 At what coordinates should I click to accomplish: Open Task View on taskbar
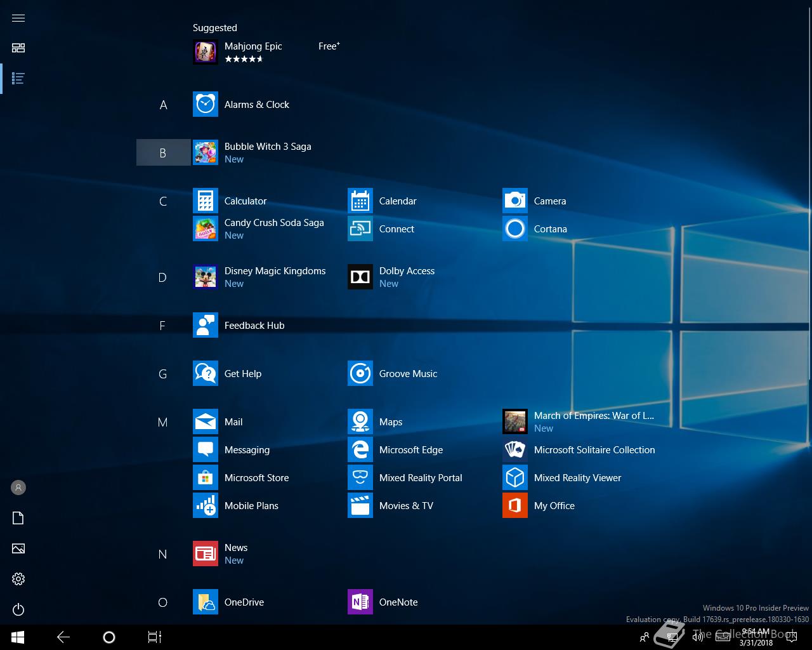point(155,637)
